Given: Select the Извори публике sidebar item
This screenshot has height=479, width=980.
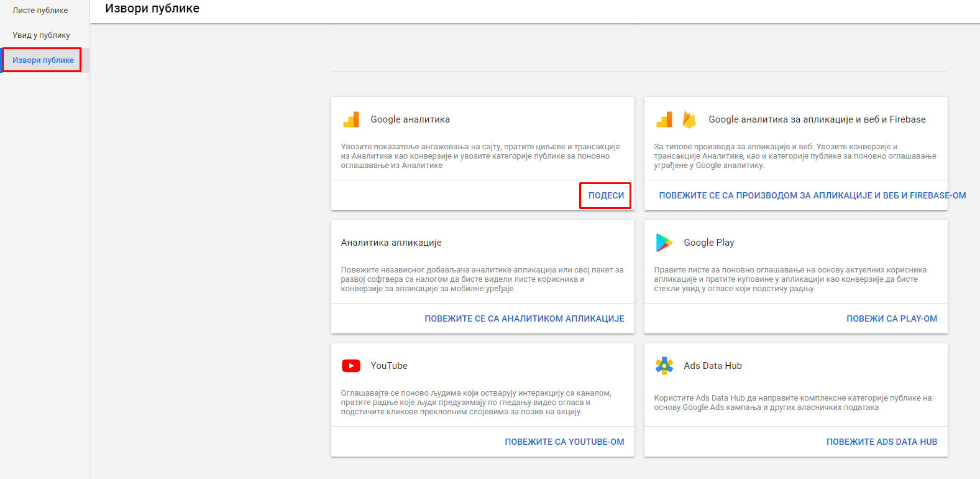Looking at the screenshot, I should (x=43, y=60).
